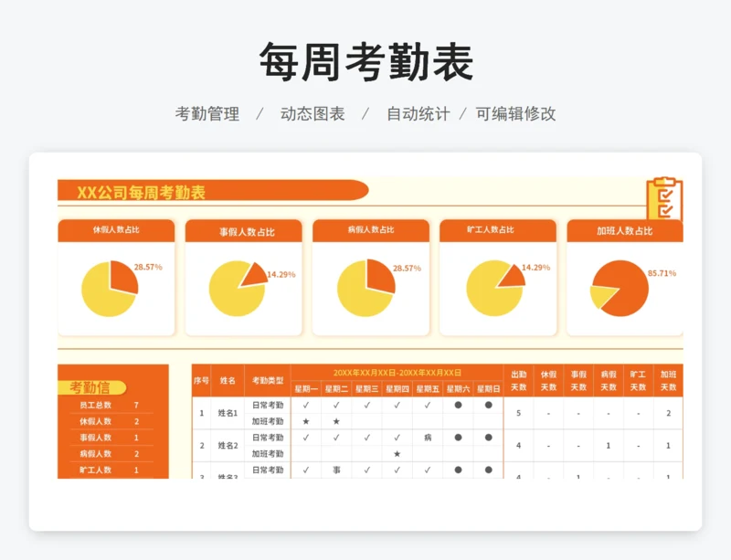Image resolution: width=731 pixels, height=560 pixels.
Task: Click the 病假天数 column header
Action: 609,380
